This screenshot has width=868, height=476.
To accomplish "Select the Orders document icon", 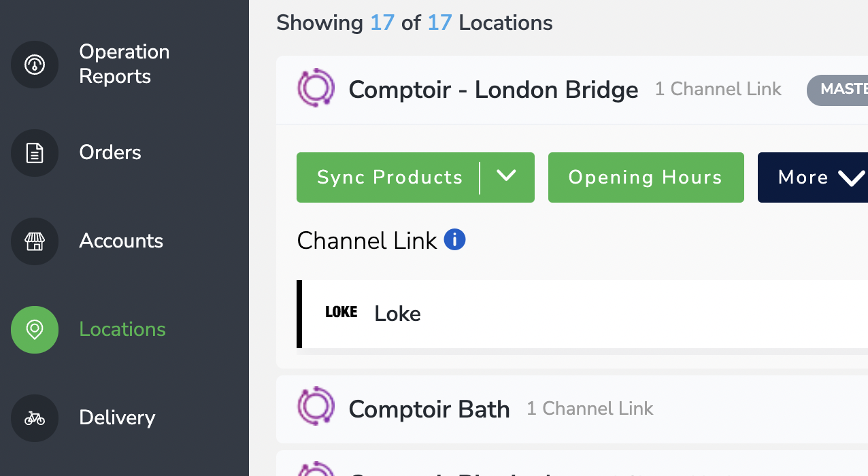I will pyautogui.click(x=35, y=153).
